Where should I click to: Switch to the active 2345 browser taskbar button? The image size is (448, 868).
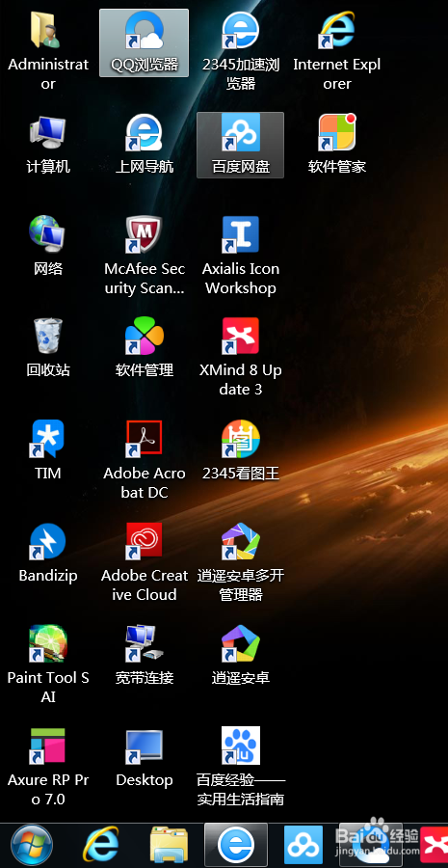236,846
